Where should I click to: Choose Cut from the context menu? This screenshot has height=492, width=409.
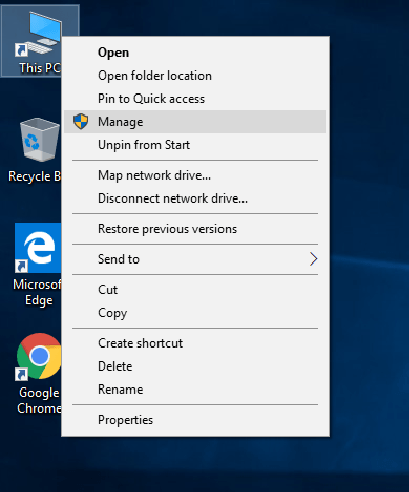pyautogui.click(x=195, y=290)
